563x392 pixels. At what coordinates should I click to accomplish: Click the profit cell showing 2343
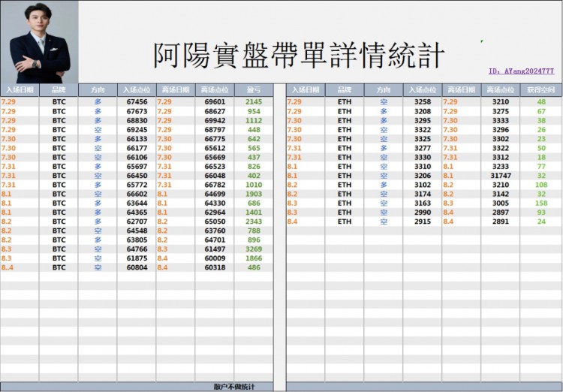point(254,222)
